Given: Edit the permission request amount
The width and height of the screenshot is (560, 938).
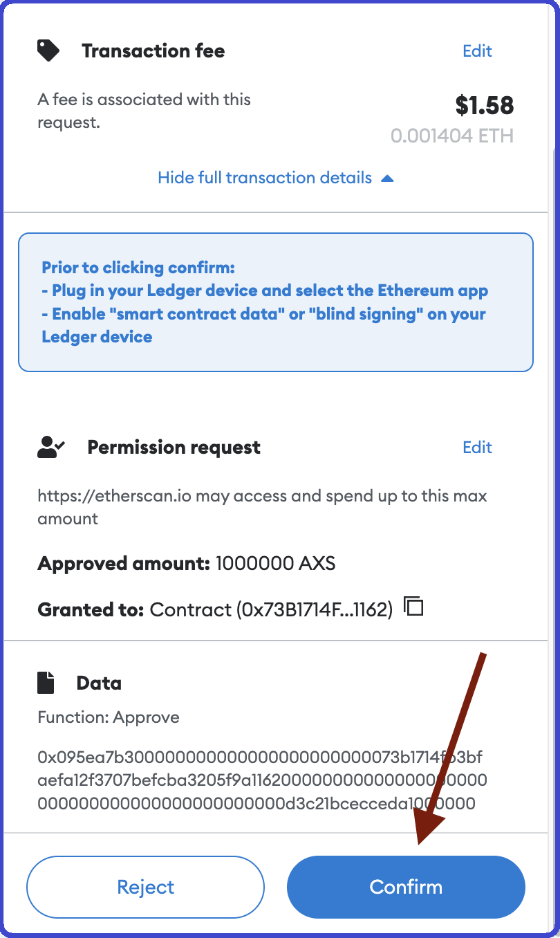Looking at the screenshot, I should click(477, 448).
